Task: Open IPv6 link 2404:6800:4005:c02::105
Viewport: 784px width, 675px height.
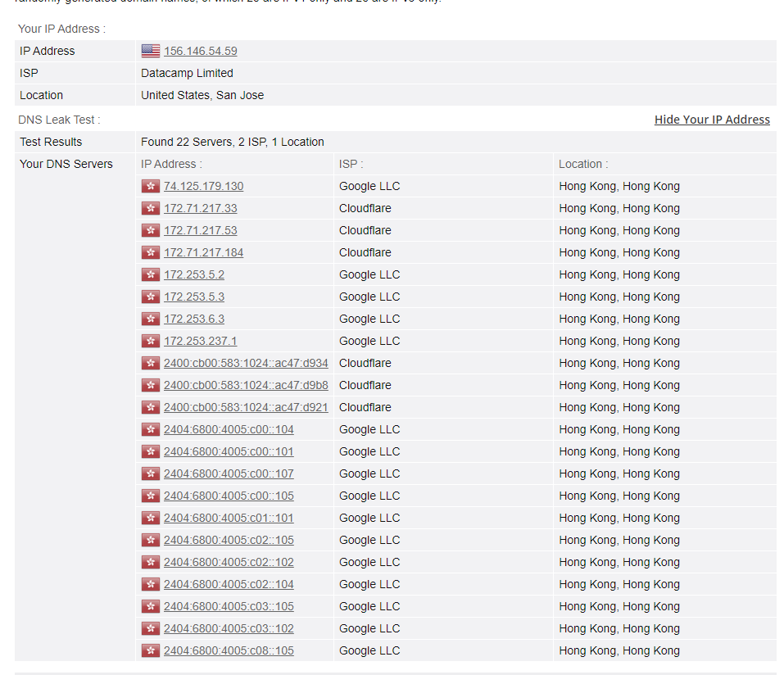Action: click(x=229, y=540)
